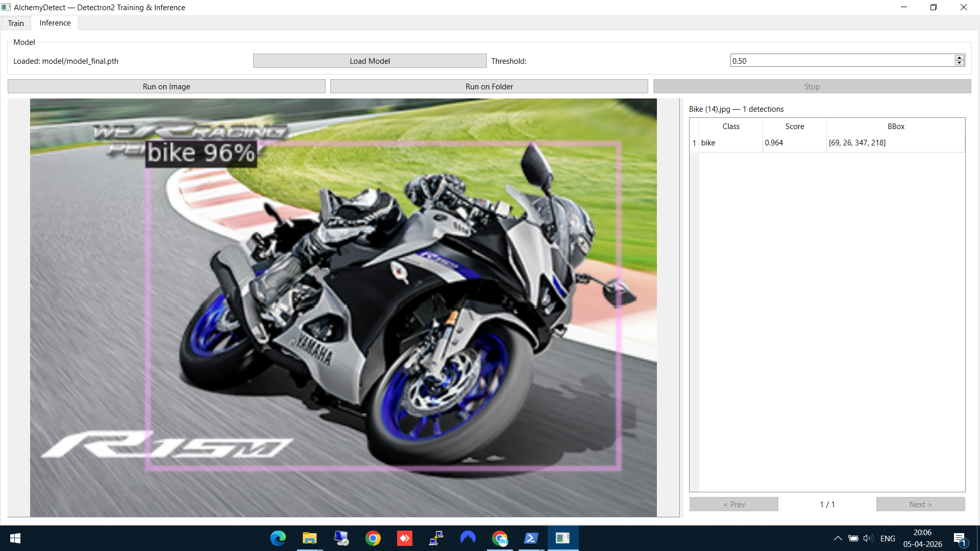The width and height of the screenshot is (980, 551).
Task: Switch to the Train tab
Action: (16, 23)
